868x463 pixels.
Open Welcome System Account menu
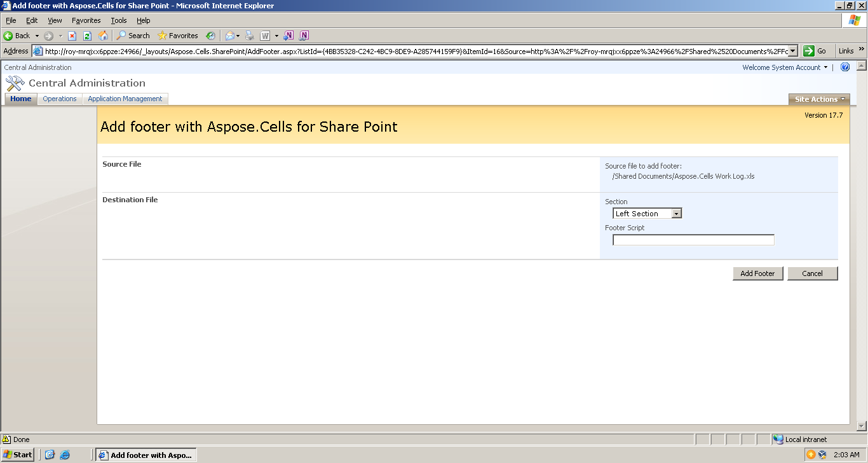tap(785, 67)
